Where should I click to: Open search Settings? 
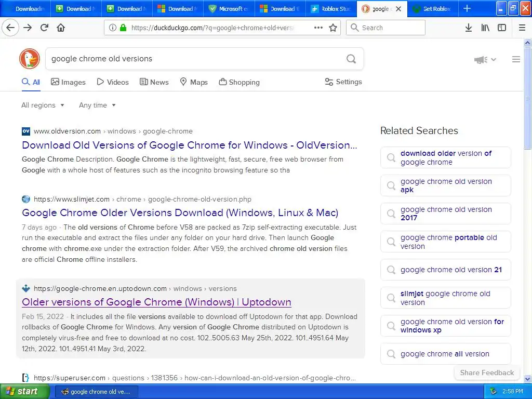[343, 82]
